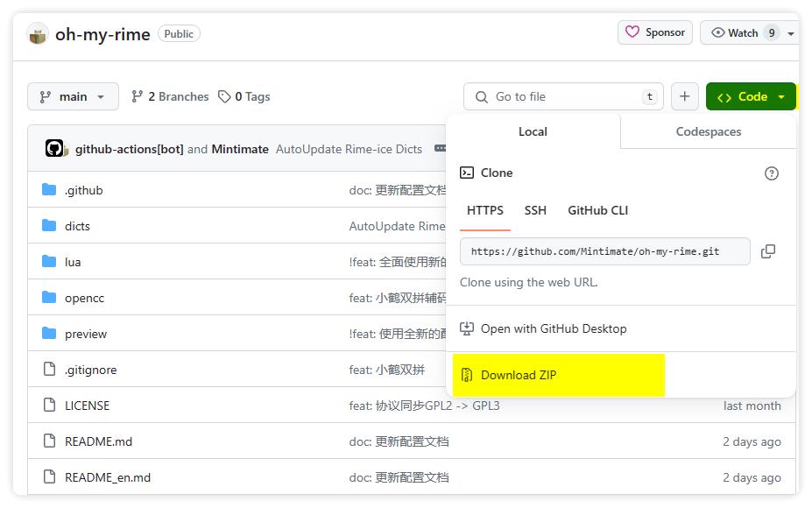
Task: Open the .github folder
Action: (84, 190)
